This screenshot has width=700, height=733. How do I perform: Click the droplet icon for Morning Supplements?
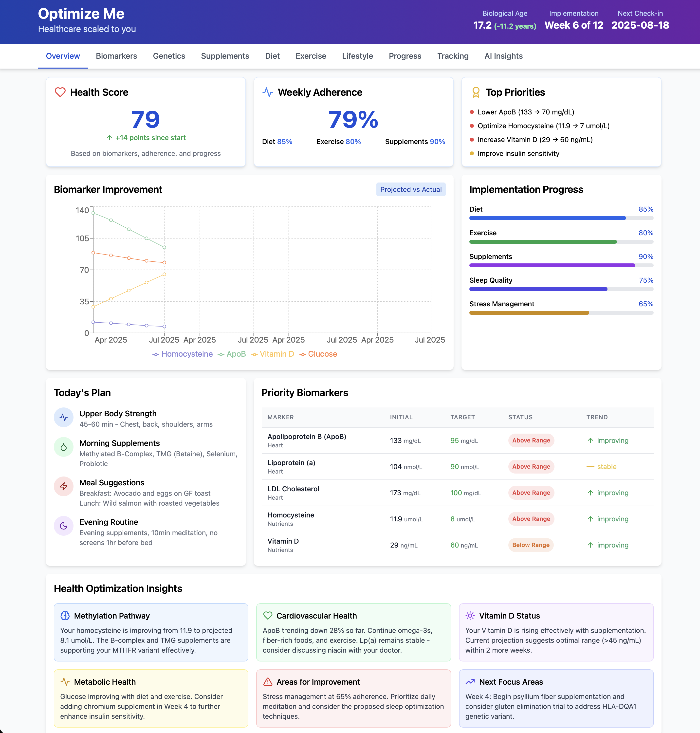(x=63, y=447)
